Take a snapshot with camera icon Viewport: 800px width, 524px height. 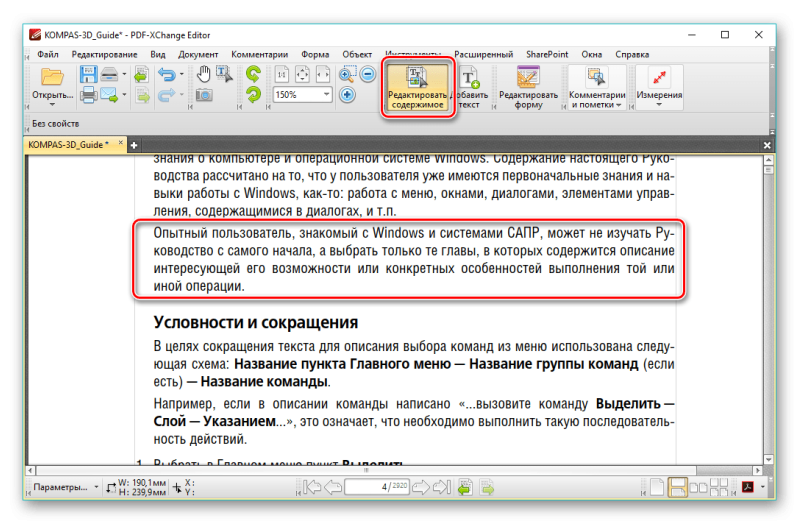click(x=204, y=95)
